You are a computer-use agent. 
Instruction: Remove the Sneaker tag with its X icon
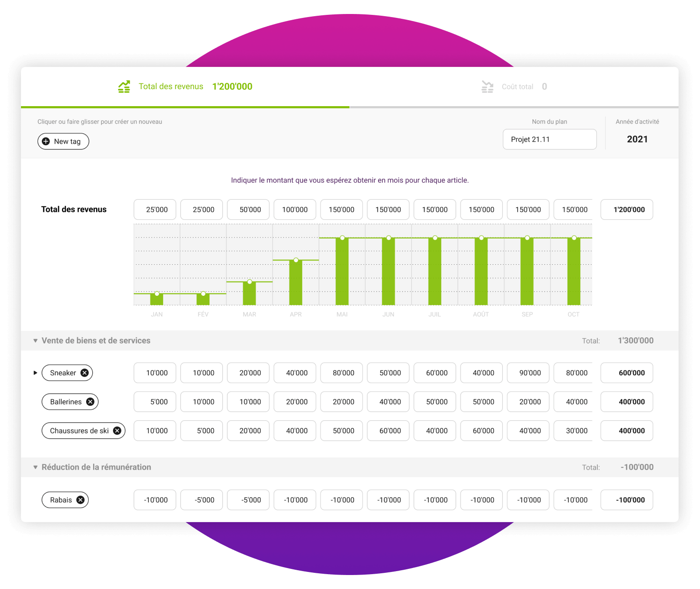tap(85, 373)
